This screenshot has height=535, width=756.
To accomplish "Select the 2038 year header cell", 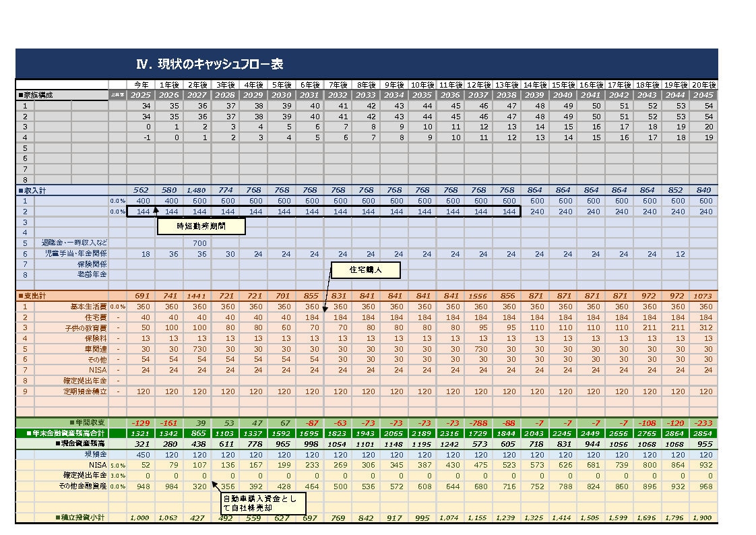I will pyautogui.click(x=506, y=95).
